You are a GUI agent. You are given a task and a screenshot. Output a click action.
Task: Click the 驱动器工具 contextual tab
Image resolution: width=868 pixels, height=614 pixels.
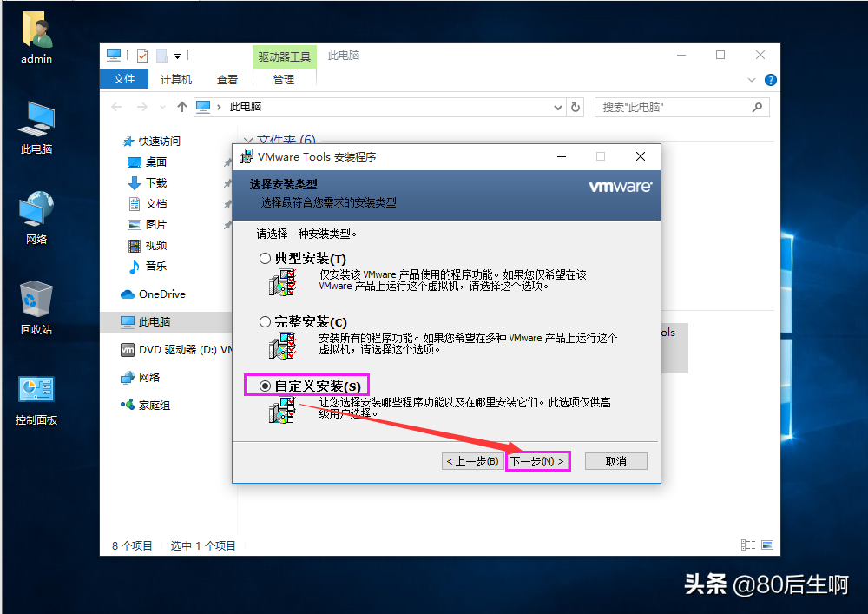[x=285, y=57]
